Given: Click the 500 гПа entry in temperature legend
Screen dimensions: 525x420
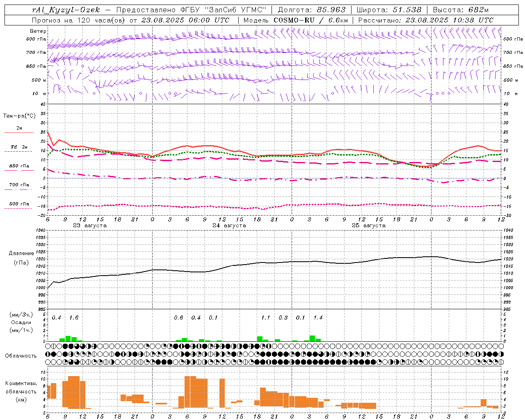Looking at the screenshot, I should tap(19, 204).
